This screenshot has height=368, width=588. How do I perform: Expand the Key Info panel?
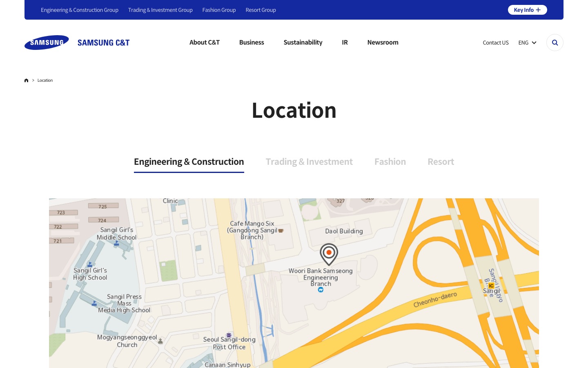528,10
